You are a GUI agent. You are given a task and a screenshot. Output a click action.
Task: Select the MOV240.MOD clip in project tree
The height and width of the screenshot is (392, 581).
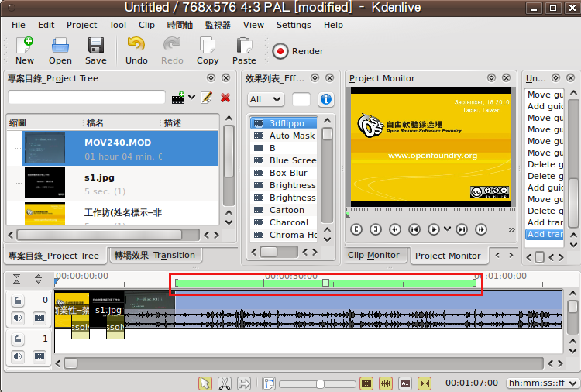click(x=120, y=148)
